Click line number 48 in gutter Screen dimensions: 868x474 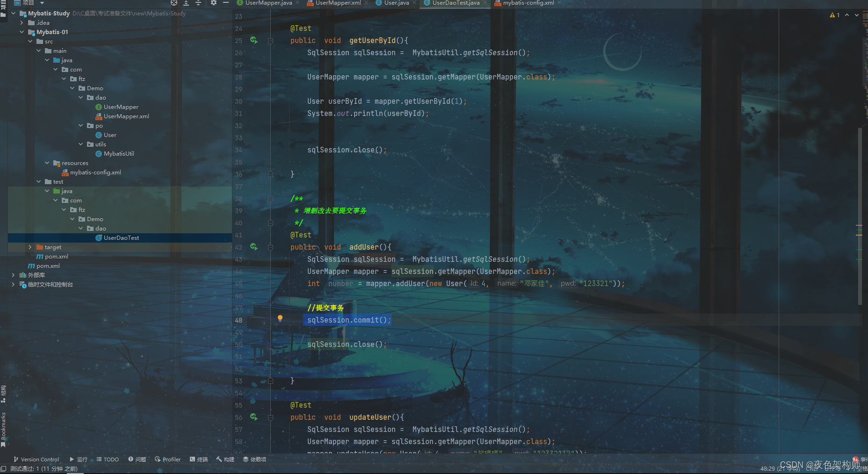pos(239,320)
